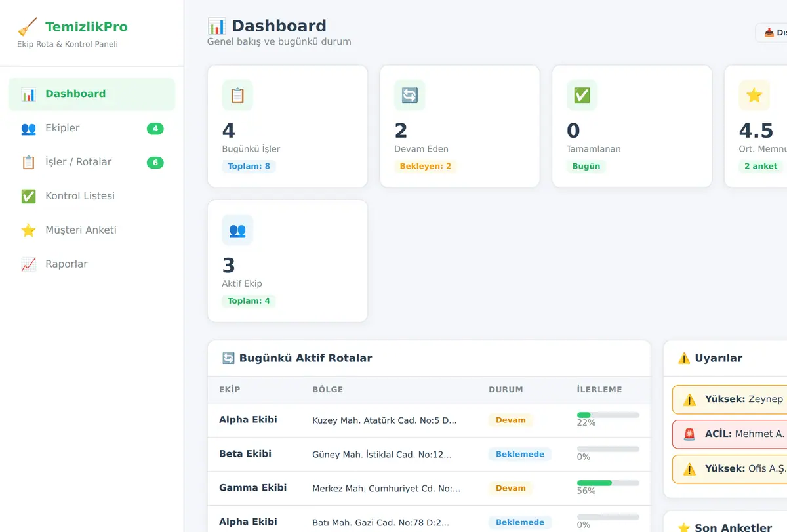This screenshot has height=532, width=787.
Task: Click the warning icon in Uyarılar header
Action: click(x=684, y=358)
